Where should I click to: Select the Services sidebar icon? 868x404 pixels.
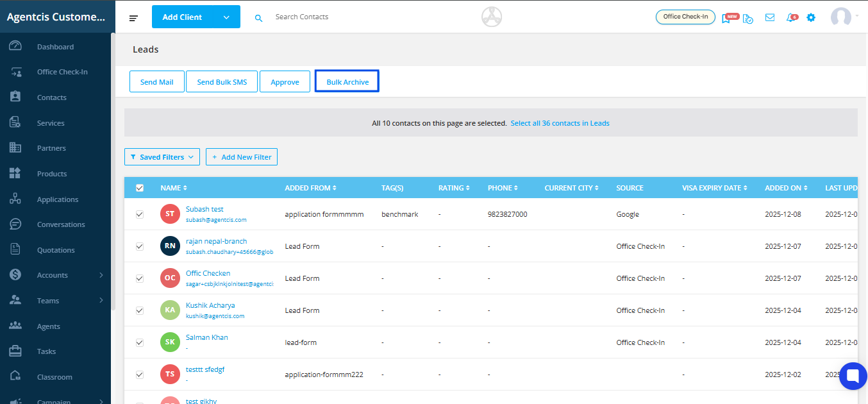click(x=15, y=122)
